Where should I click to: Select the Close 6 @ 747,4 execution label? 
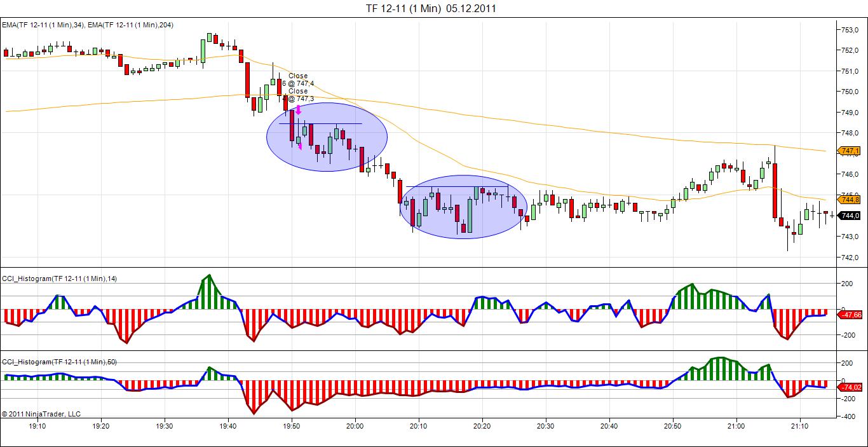(x=298, y=79)
